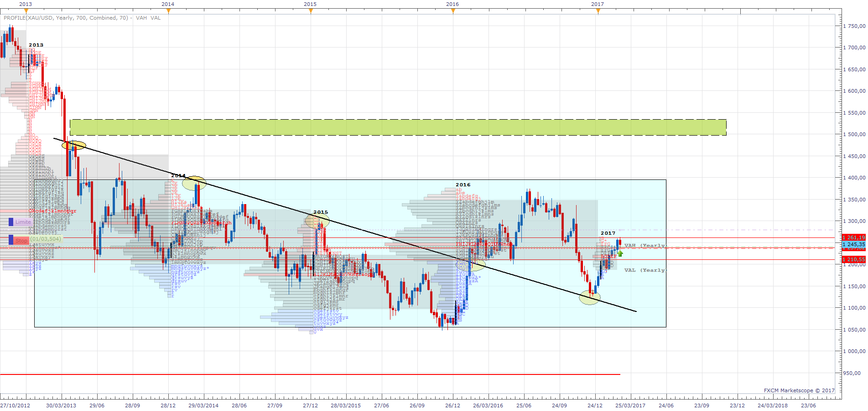Click the VAL (Yearly) line label
The width and height of the screenshot is (868, 411).
pos(645,270)
